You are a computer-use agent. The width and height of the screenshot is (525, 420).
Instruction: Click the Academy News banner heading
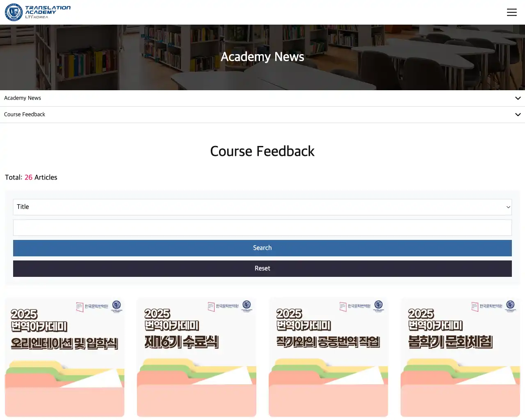tap(262, 57)
